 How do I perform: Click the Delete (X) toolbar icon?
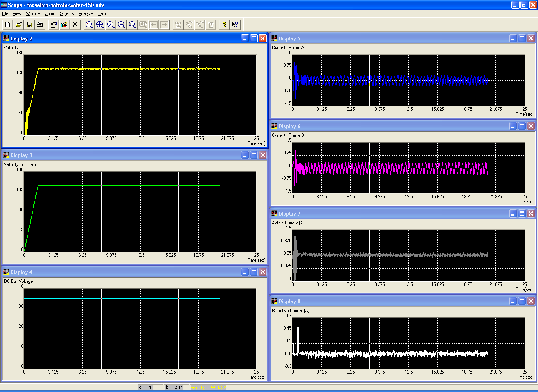[75, 25]
